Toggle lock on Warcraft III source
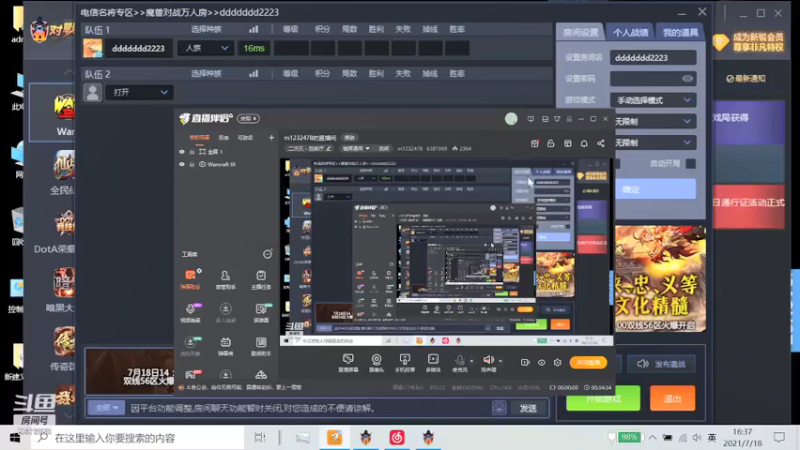The image size is (800, 450). click(x=192, y=164)
